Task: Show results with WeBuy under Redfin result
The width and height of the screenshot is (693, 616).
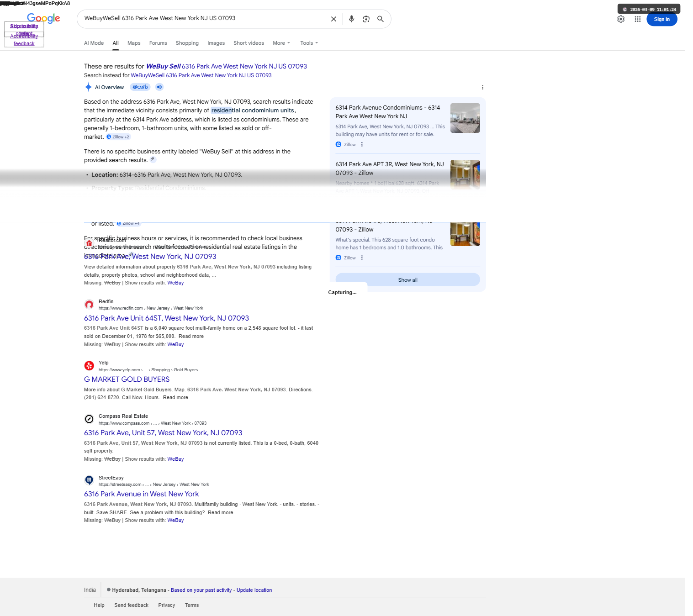Action: pyautogui.click(x=175, y=345)
